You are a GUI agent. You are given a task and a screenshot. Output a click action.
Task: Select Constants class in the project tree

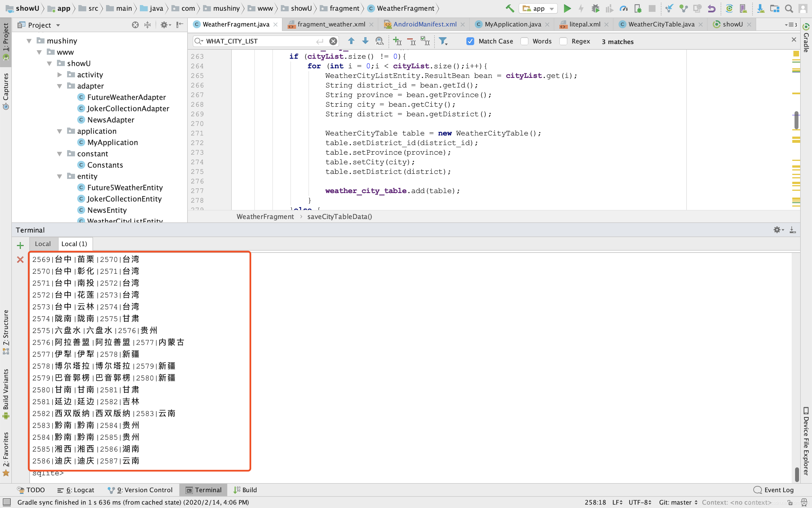105,165
